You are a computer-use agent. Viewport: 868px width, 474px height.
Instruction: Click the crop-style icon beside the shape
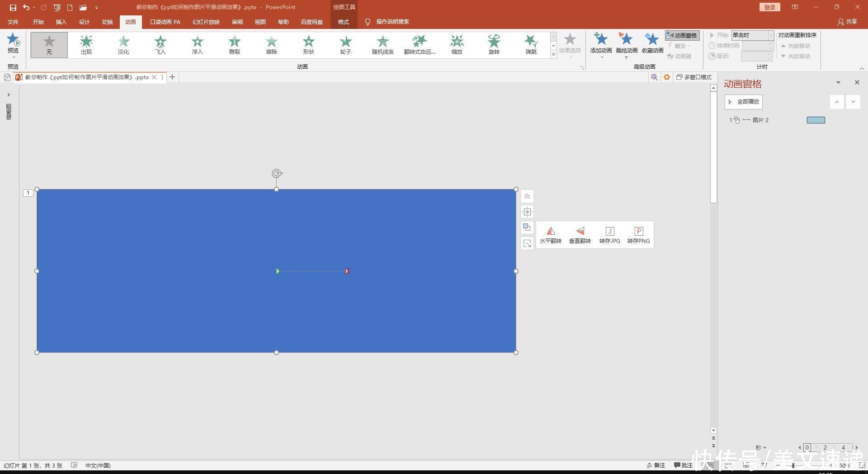coord(527,212)
